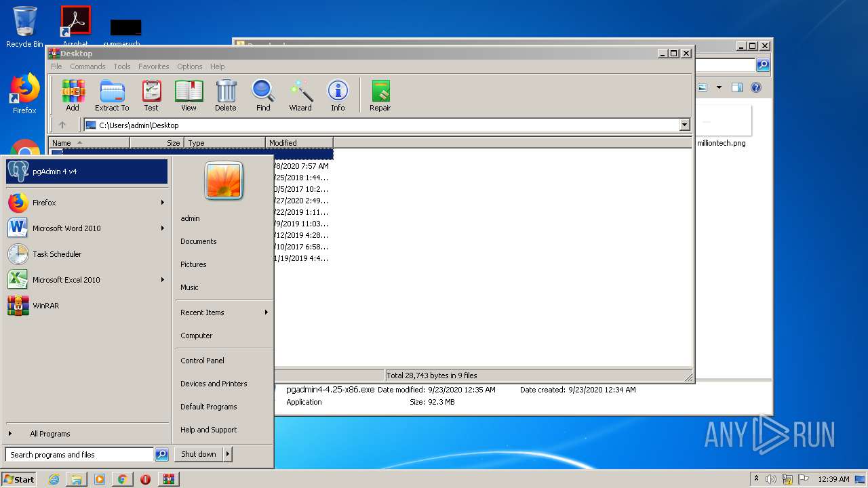Open the File menu in WinRAR
The height and width of the screenshot is (488, 868).
point(56,66)
